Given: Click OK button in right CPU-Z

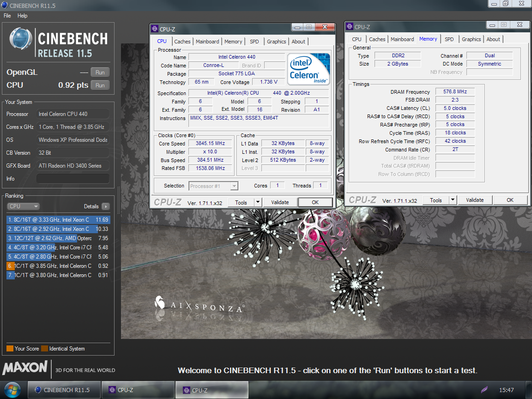Looking at the screenshot, I should [510, 200].
